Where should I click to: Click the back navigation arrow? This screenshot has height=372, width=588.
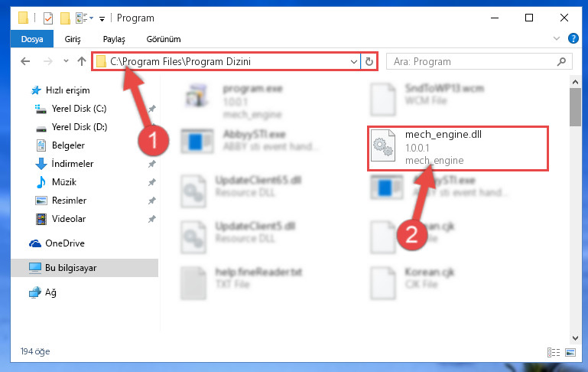coord(25,61)
